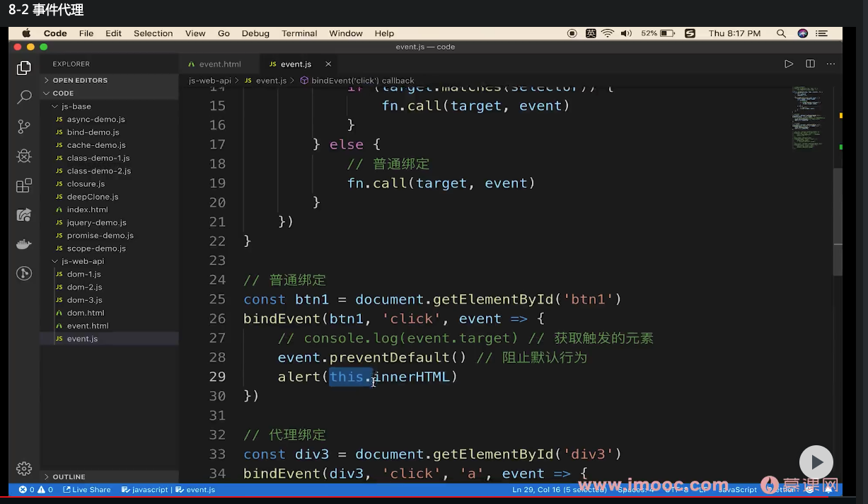The height and width of the screenshot is (504, 868).
Task: Click the Sogou S menu bar icon
Action: (x=690, y=33)
